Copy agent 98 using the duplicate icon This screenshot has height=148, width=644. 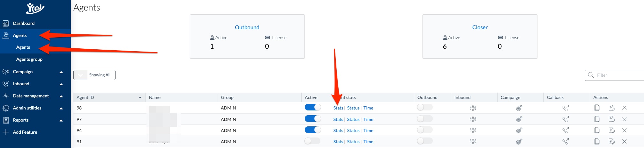pyautogui.click(x=597, y=108)
